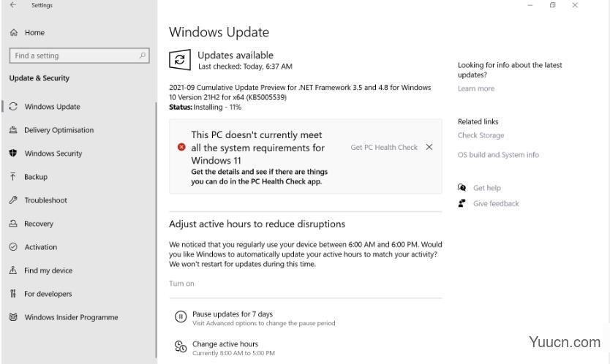Click Turn on for automatic active hours
This screenshot has height=364, width=610.
tap(181, 283)
